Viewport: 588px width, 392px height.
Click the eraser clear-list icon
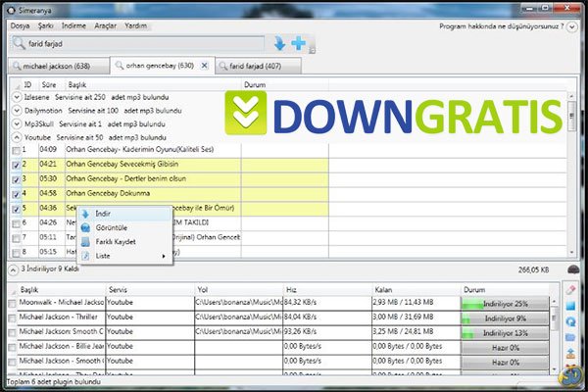[570, 289]
